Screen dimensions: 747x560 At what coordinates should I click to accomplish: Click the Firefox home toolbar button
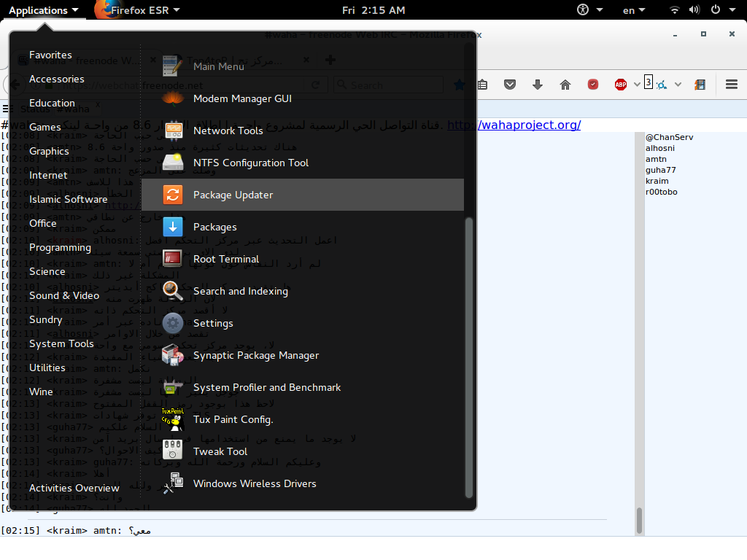point(565,85)
